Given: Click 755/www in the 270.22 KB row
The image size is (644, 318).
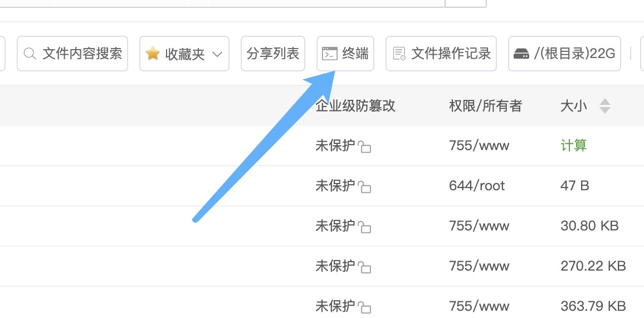Looking at the screenshot, I should click(479, 266).
